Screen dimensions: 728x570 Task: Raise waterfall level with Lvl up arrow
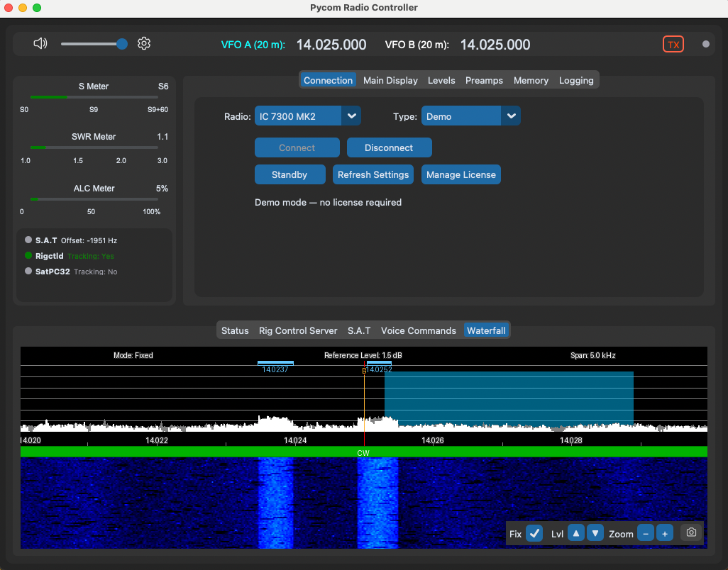575,533
